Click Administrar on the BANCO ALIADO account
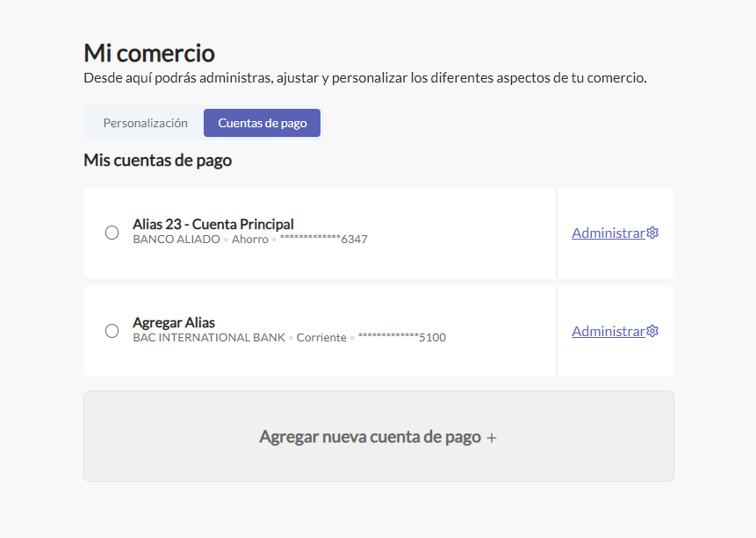The image size is (756, 538). point(608,233)
